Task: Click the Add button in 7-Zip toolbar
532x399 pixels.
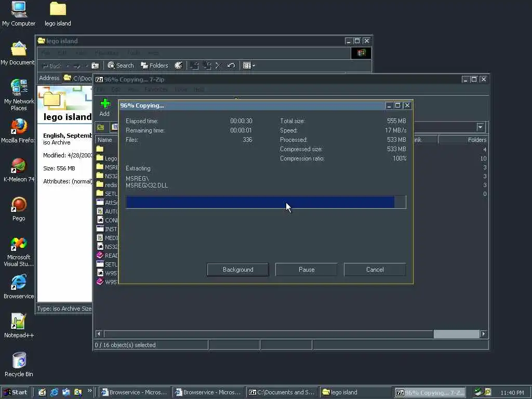Action: (x=105, y=107)
